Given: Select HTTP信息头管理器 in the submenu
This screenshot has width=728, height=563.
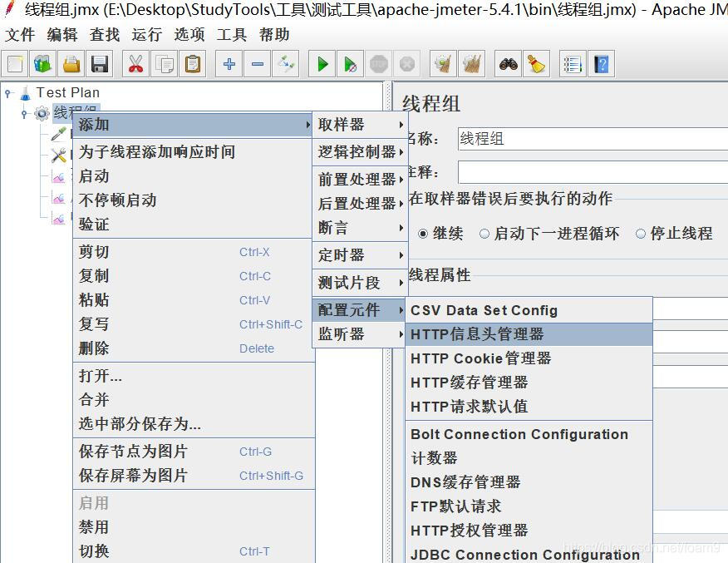Looking at the screenshot, I should click(x=529, y=334).
